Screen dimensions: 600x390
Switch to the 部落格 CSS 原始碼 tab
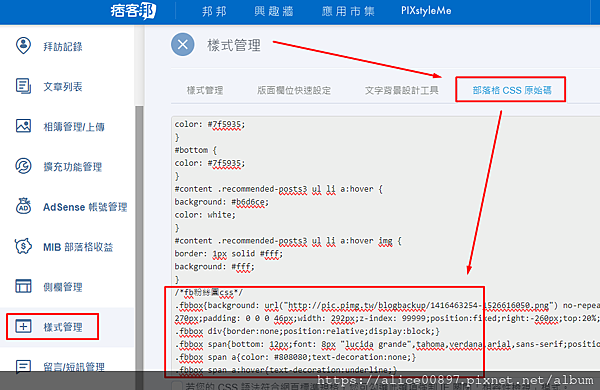tap(512, 90)
